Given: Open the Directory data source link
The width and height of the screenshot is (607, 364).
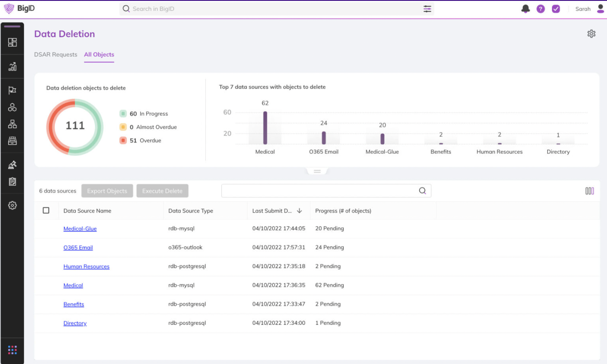Looking at the screenshot, I should pos(75,324).
